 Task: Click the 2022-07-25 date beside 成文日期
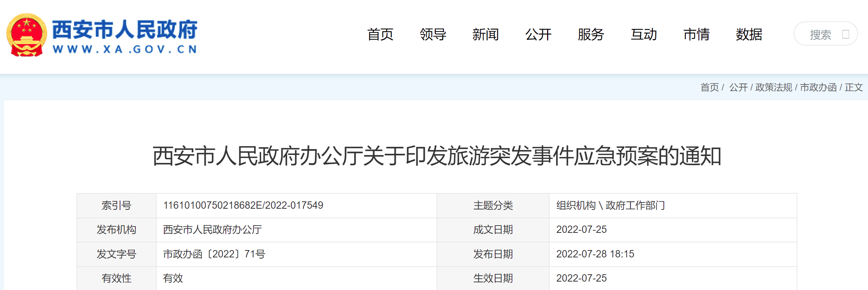click(581, 229)
